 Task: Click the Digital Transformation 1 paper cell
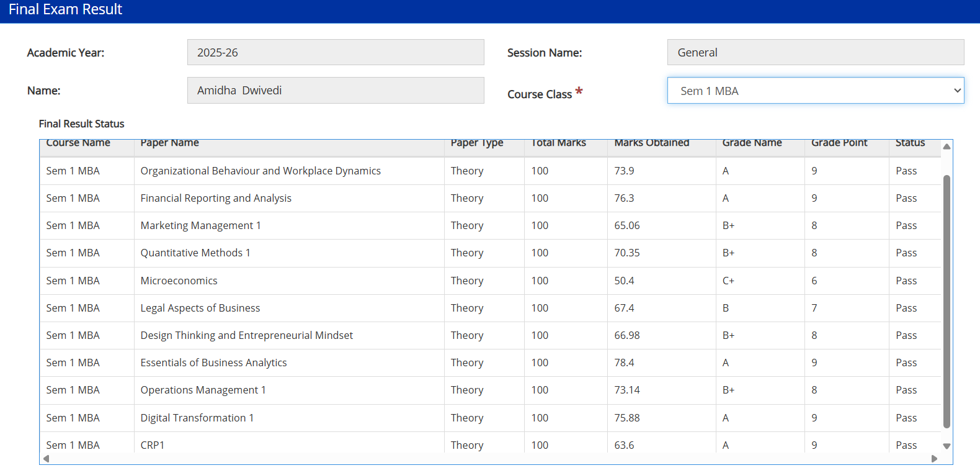point(197,418)
